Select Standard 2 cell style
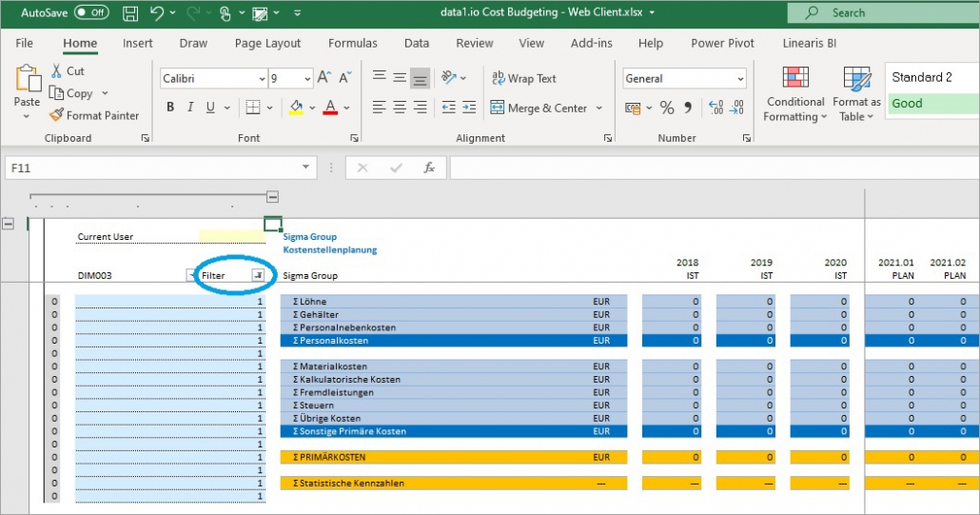Viewport: 980px width, 515px height. (x=933, y=77)
